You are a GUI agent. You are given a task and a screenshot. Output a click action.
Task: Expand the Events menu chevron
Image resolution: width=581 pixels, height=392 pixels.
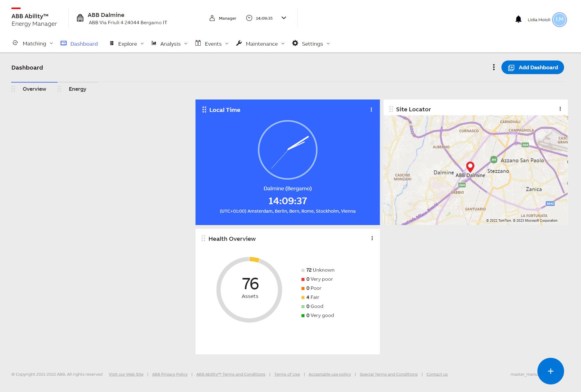(x=227, y=44)
